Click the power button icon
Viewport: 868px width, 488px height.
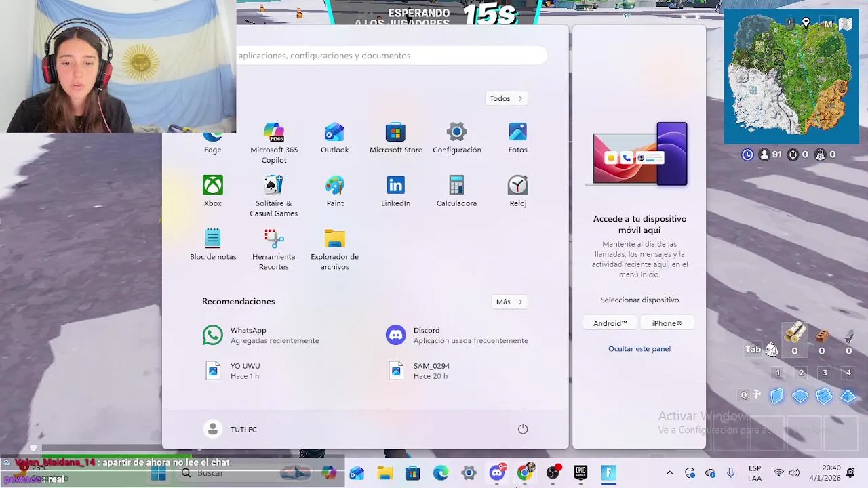point(523,429)
